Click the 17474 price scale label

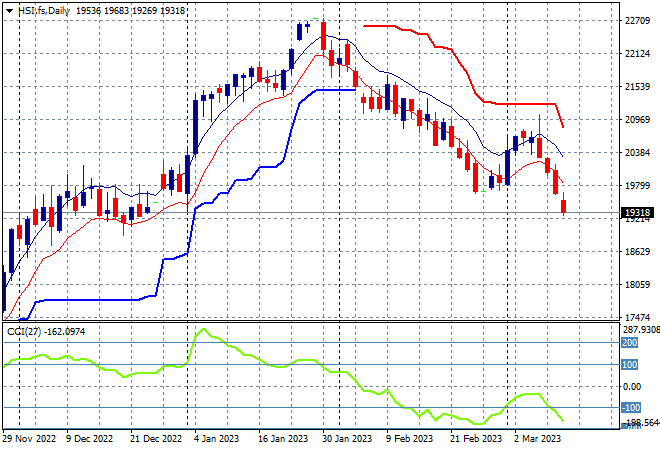[637, 317]
